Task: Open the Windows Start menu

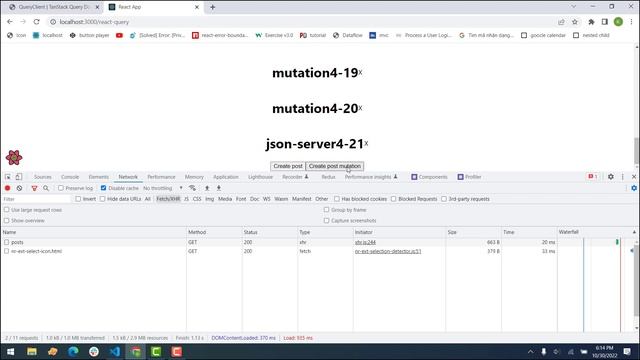Action: [11, 351]
